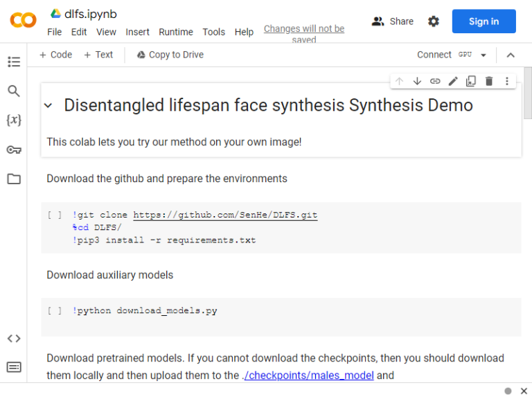Open the files folder panel
The height and width of the screenshot is (399, 532).
(14, 179)
